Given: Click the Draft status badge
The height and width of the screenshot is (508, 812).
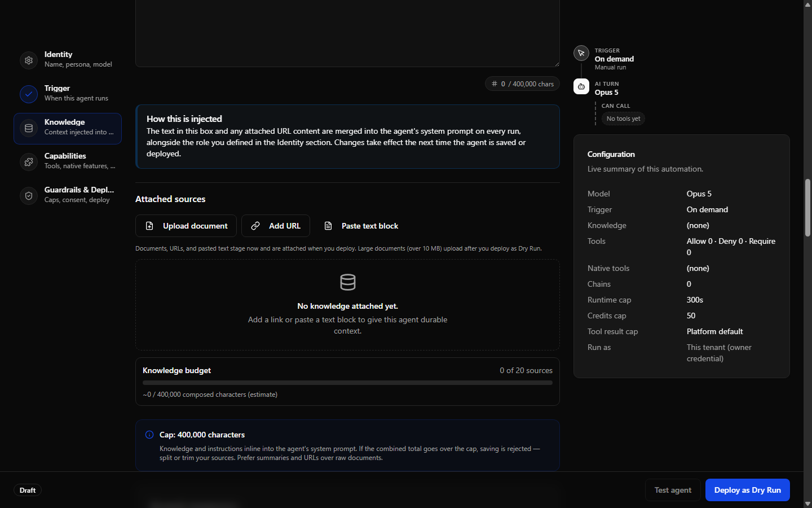Looking at the screenshot, I should coord(28,490).
